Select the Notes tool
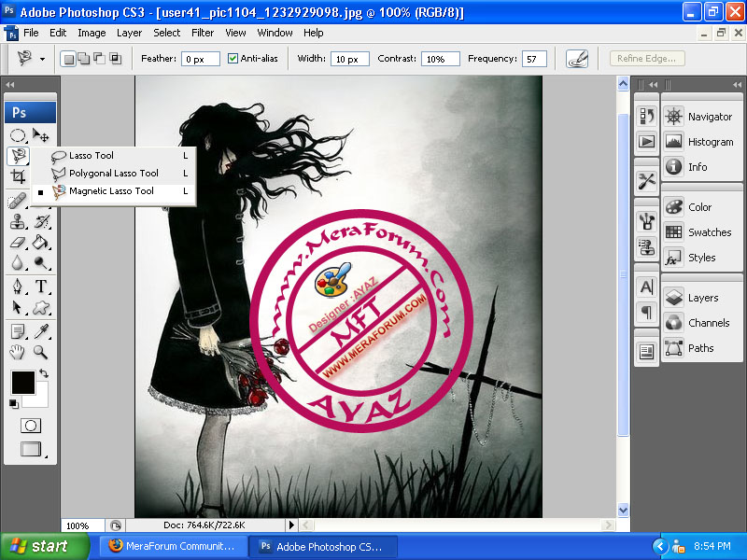The image size is (747, 560). (18, 331)
